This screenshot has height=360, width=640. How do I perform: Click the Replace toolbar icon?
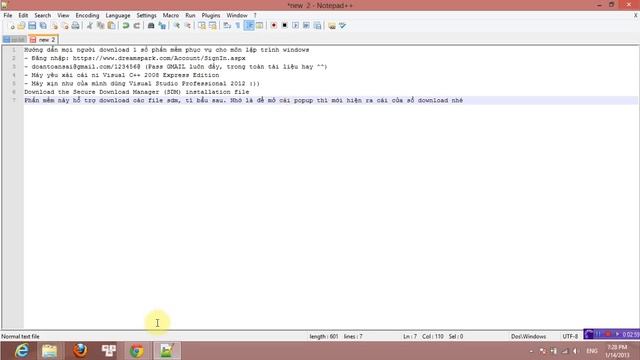(x=162, y=26)
